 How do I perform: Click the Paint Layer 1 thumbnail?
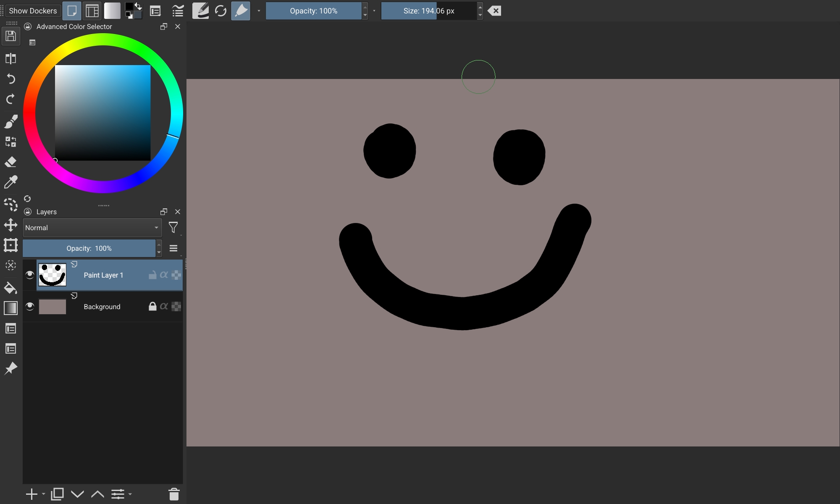point(52,275)
